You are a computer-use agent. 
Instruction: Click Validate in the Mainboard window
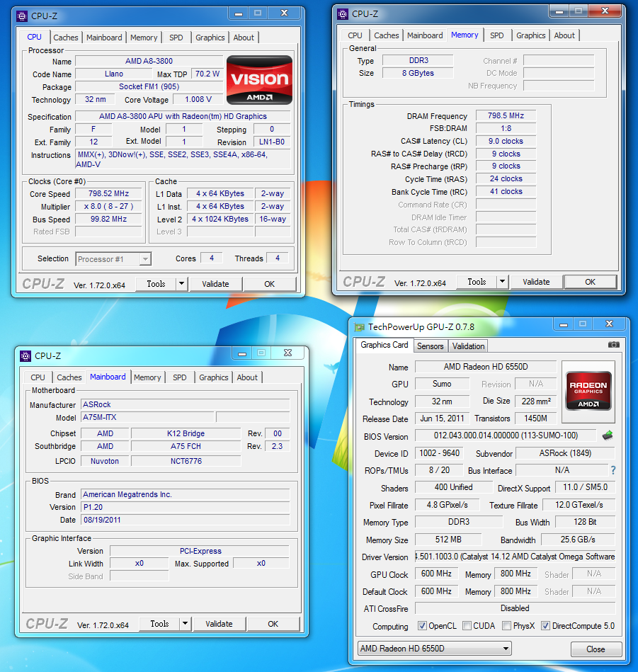pyautogui.click(x=219, y=624)
